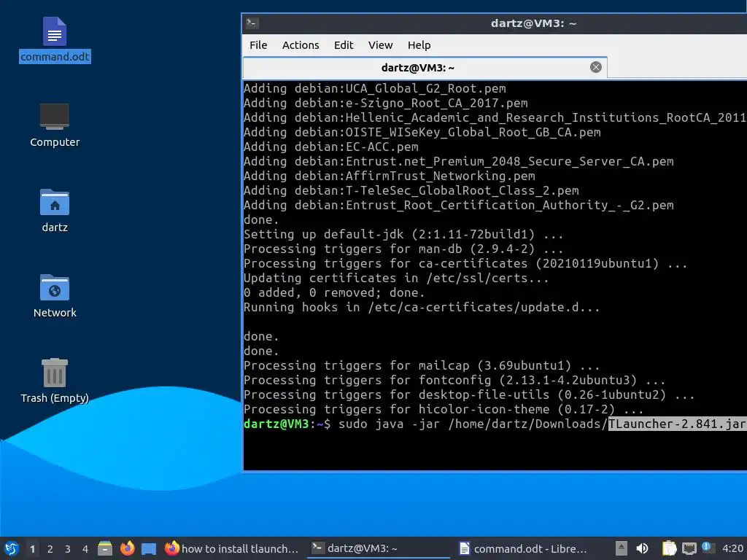
Task: Click 'Updating certificates in /etc/ssl/certs...' line
Action: click(396, 278)
